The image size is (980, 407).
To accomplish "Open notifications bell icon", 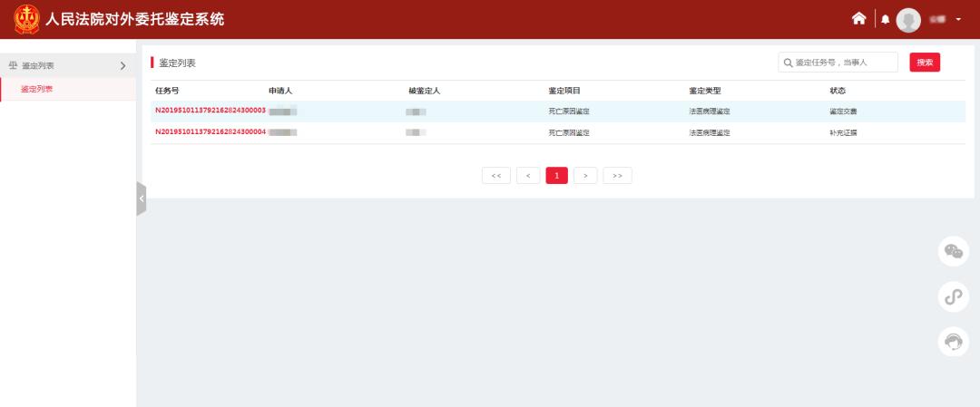I will click(x=885, y=20).
